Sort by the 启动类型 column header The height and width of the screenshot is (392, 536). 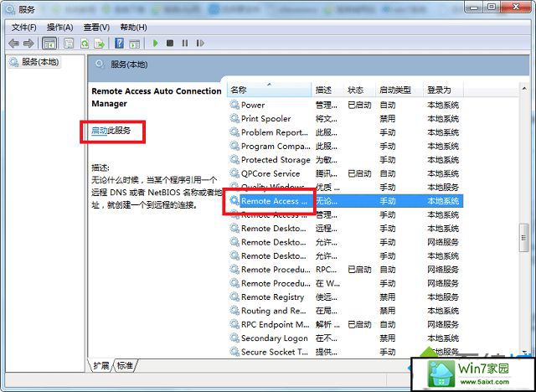(399, 90)
